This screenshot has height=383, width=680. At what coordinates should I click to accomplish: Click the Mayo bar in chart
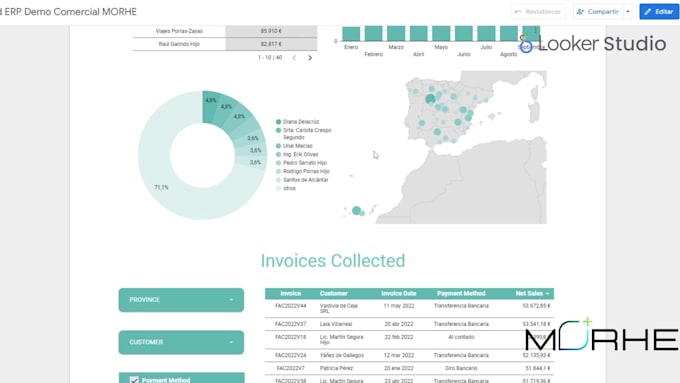tap(441, 34)
